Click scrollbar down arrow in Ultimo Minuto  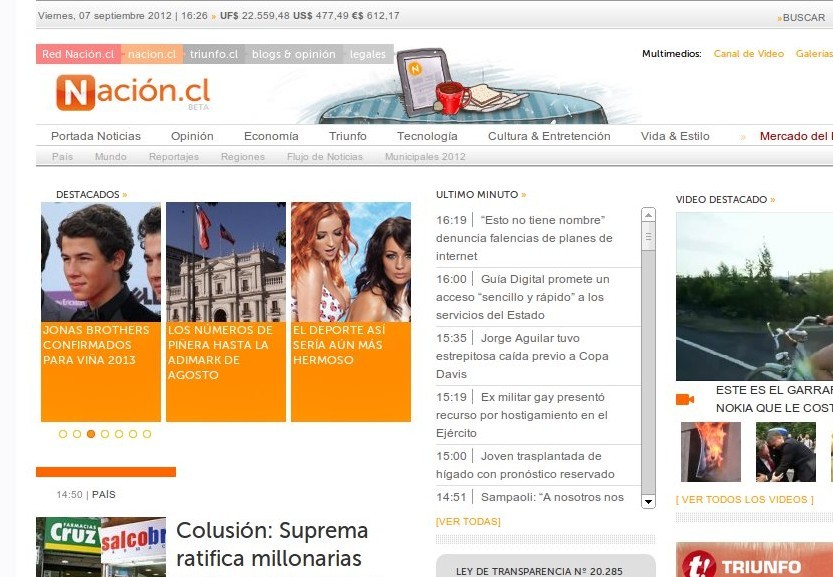648,501
